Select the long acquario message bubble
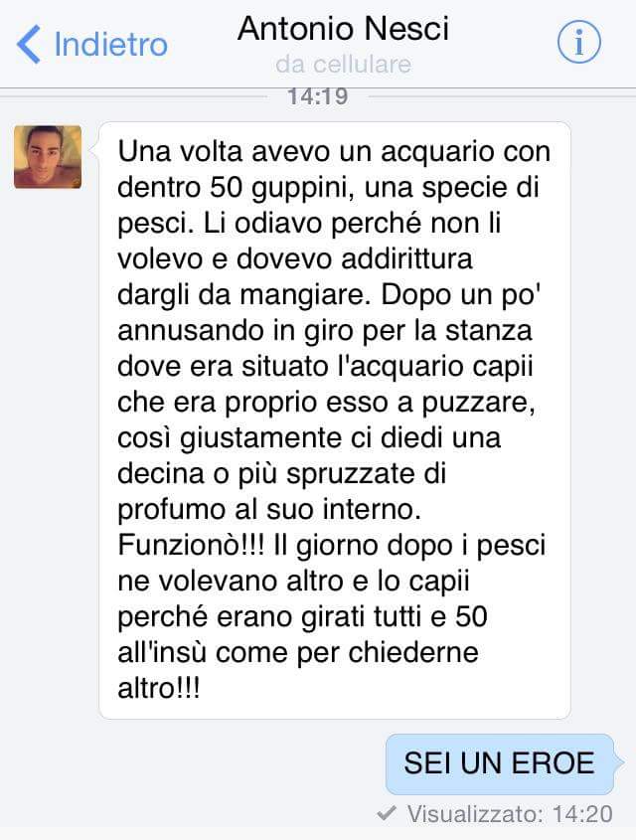The height and width of the screenshot is (840, 636). (335, 420)
